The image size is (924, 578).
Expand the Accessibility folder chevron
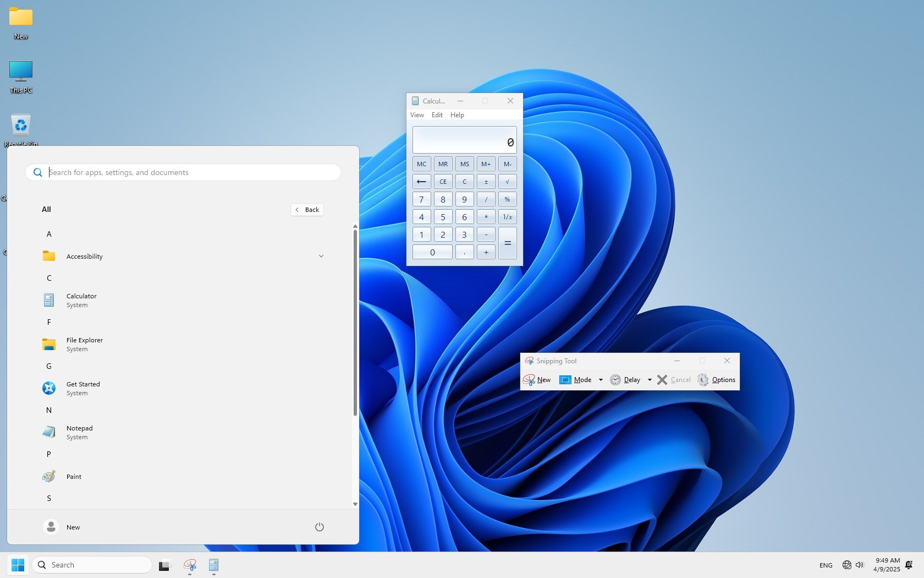pyautogui.click(x=321, y=256)
